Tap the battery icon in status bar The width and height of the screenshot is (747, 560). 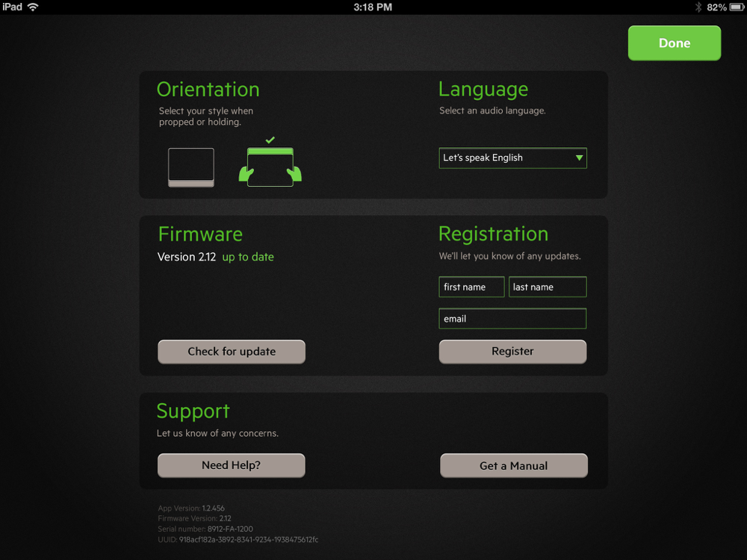point(737,7)
